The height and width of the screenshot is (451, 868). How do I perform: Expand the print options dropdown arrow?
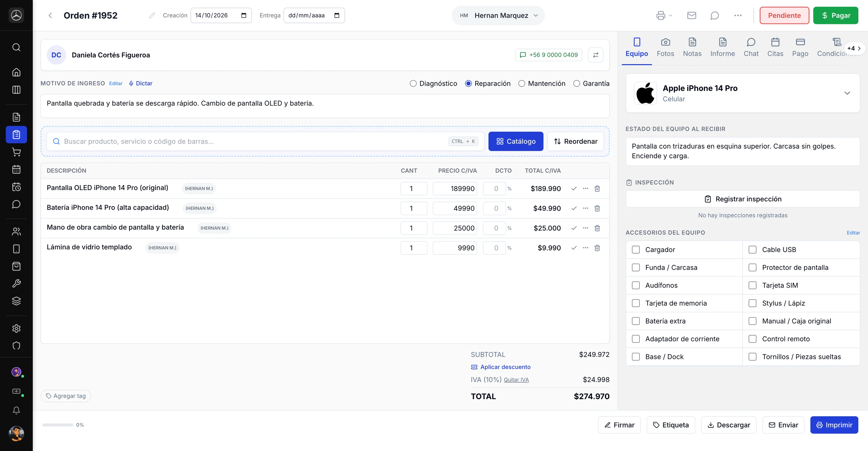[670, 15]
